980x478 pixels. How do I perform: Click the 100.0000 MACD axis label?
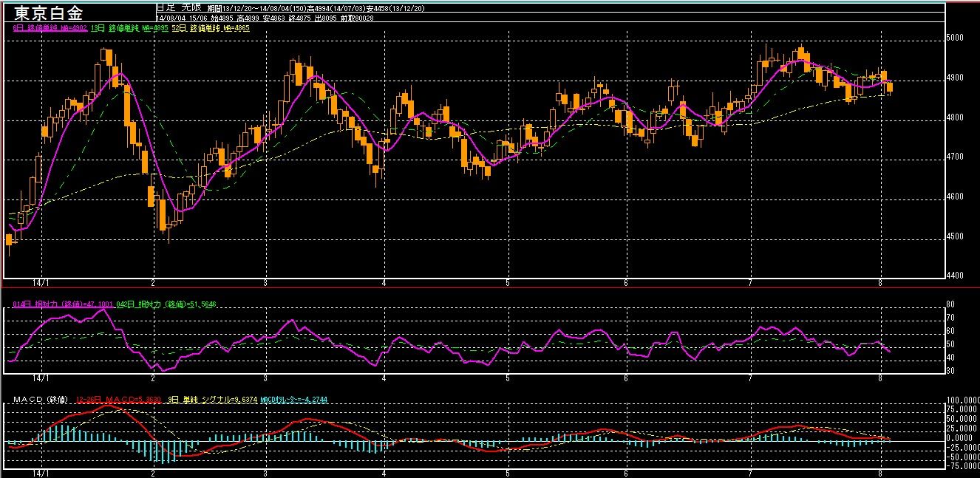click(x=963, y=400)
